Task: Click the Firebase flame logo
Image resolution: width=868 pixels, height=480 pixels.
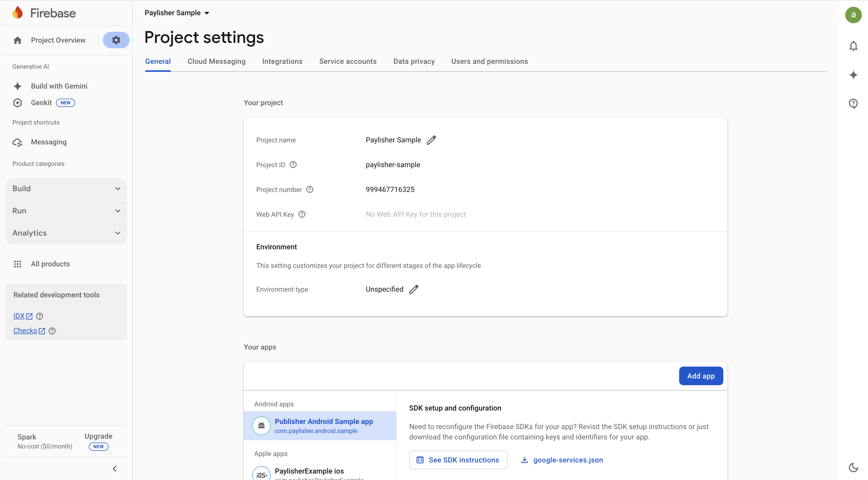Action: pyautogui.click(x=18, y=13)
